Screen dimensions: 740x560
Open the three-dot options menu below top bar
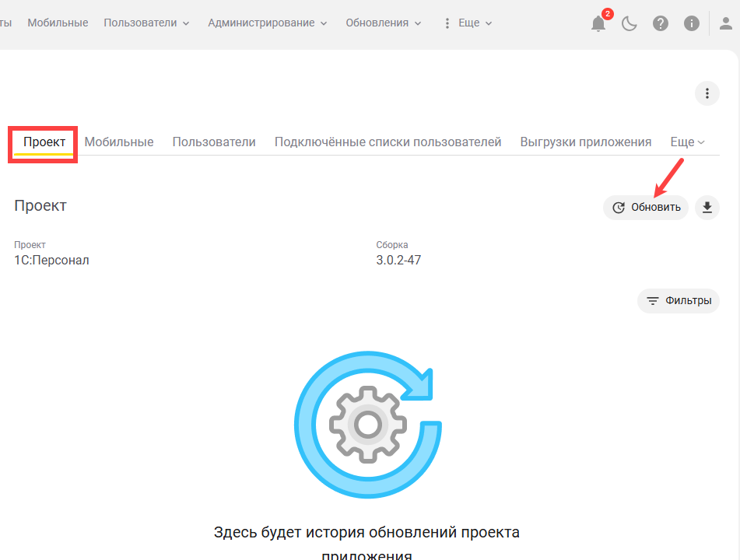pyautogui.click(x=707, y=93)
